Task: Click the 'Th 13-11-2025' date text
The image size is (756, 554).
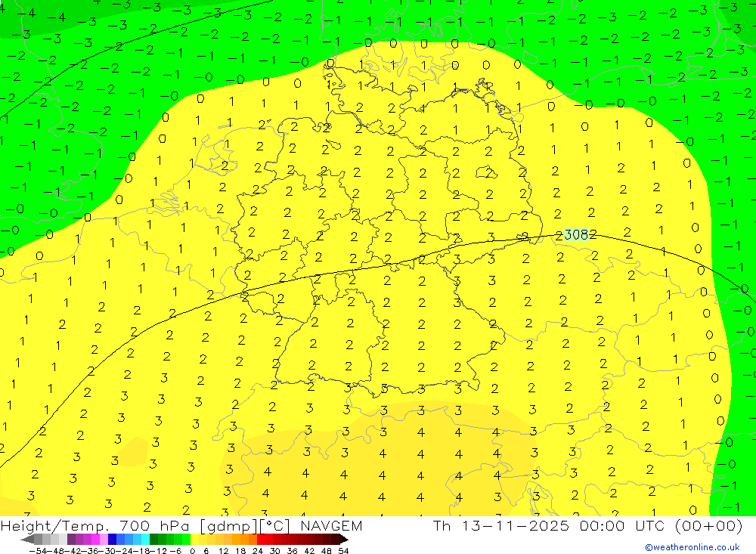Action: point(501,526)
